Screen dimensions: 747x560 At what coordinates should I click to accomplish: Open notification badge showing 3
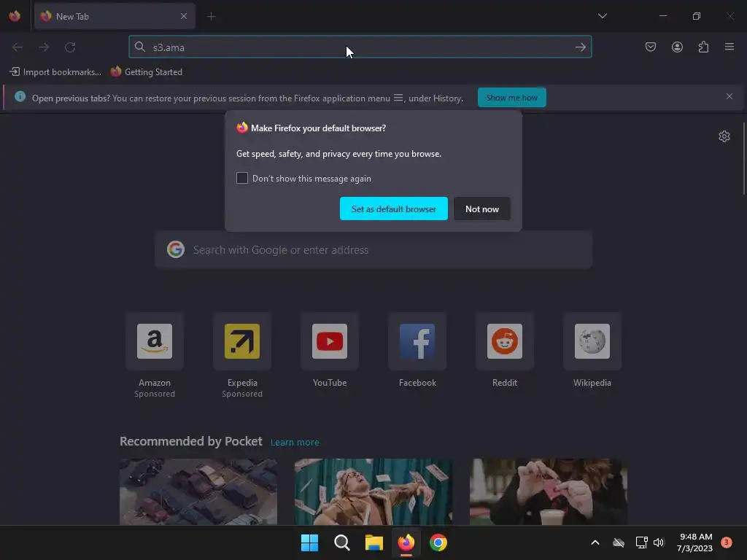pyautogui.click(x=726, y=542)
